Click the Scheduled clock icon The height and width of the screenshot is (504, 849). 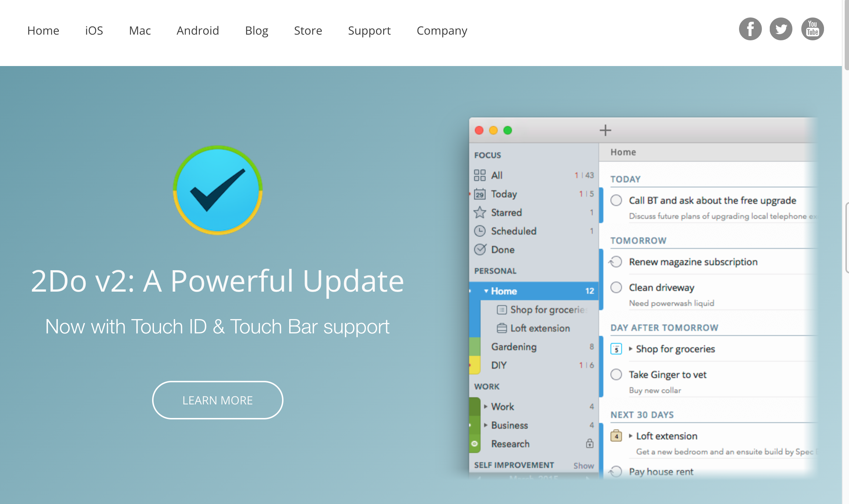point(479,231)
